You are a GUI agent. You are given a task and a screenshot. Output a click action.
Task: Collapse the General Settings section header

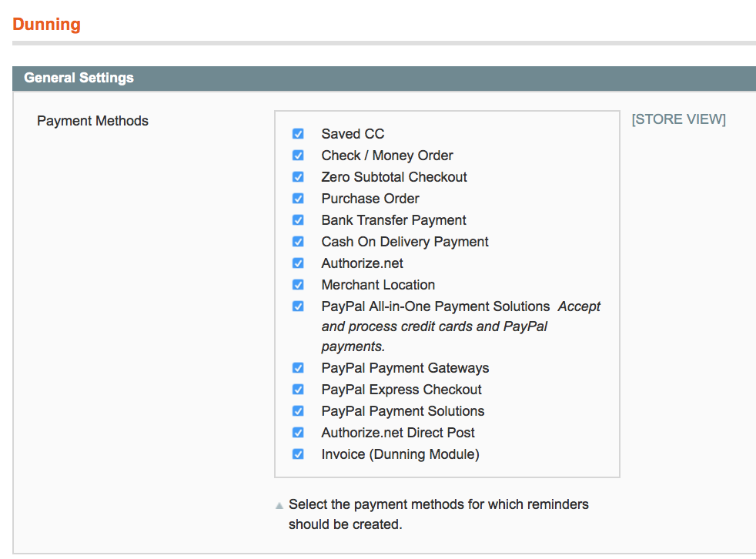click(79, 78)
